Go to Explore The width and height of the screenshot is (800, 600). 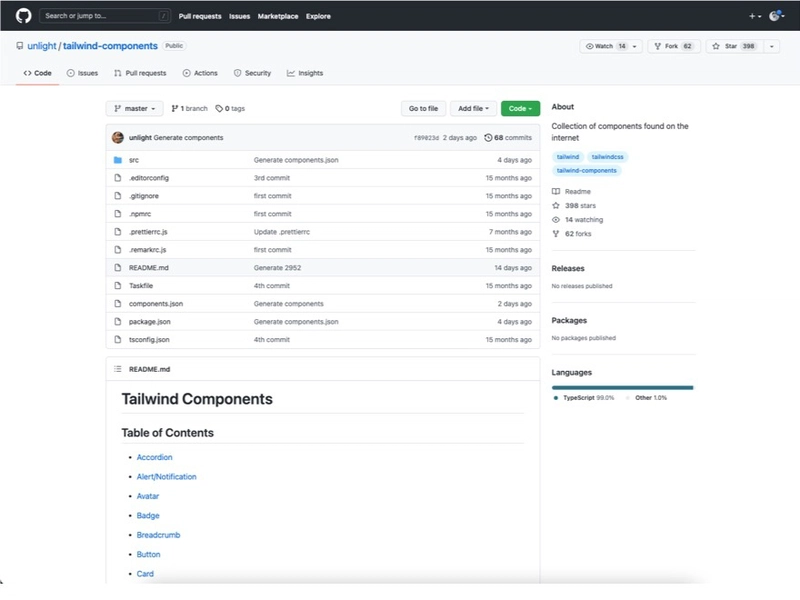pos(318,16)
